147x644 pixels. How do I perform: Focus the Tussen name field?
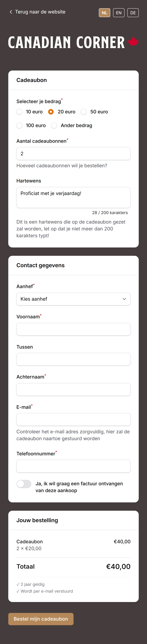click(73, 359)
